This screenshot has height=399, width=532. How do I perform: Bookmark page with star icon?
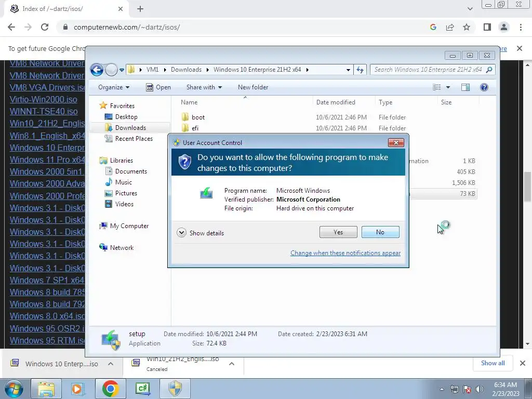point(467,27)
